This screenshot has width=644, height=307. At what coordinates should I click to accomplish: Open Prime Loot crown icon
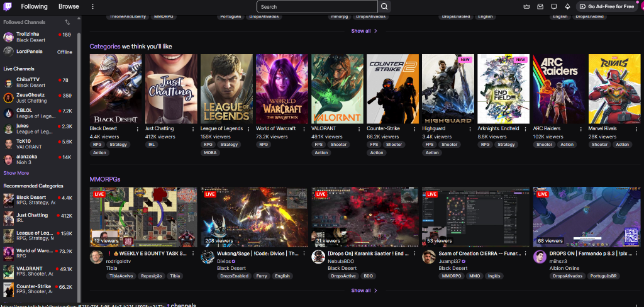coord(526,6)
